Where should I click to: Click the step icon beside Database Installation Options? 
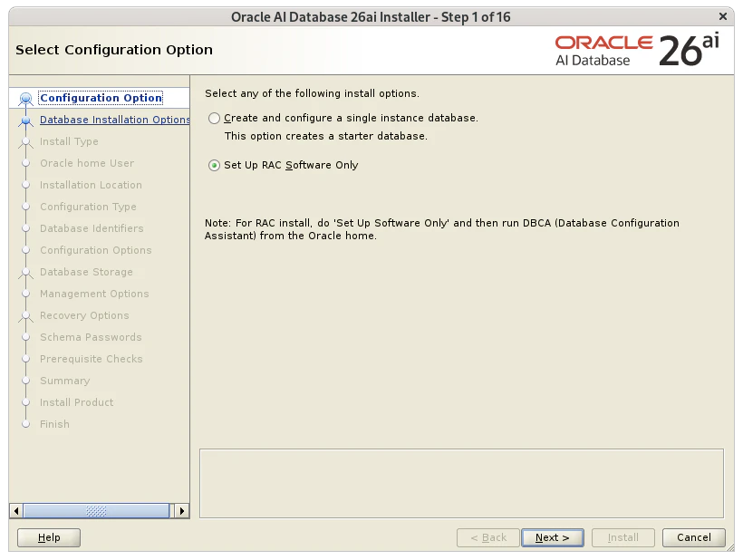coord(25,121)
